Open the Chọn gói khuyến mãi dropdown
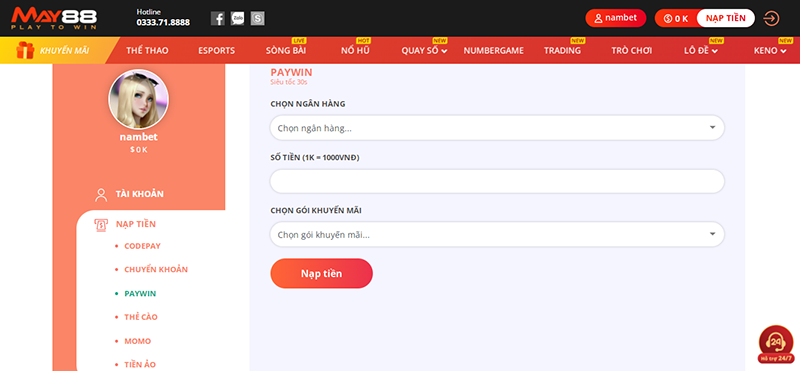 [x=497, y=235]
